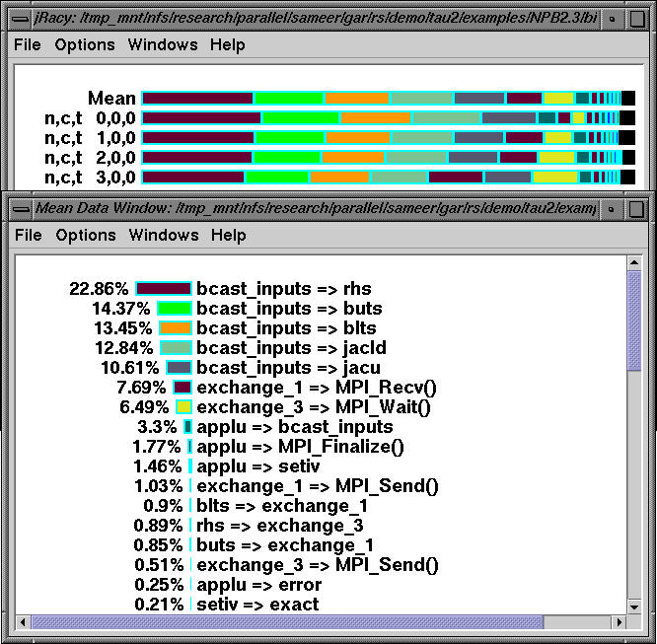The width and height of the screenshot is (657, 644).
Task: Select setiv => exact label
Action: (257, 604)
